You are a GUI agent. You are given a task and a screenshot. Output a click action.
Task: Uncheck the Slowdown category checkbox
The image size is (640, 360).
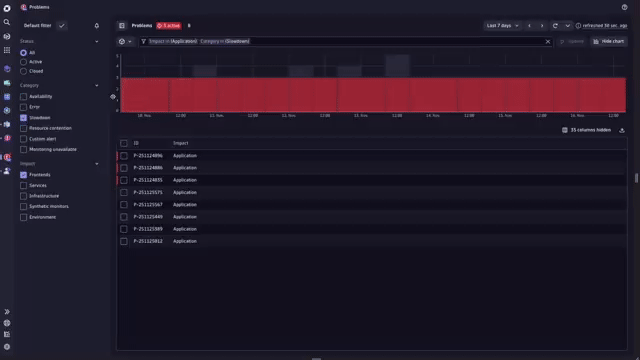(23, 118)
